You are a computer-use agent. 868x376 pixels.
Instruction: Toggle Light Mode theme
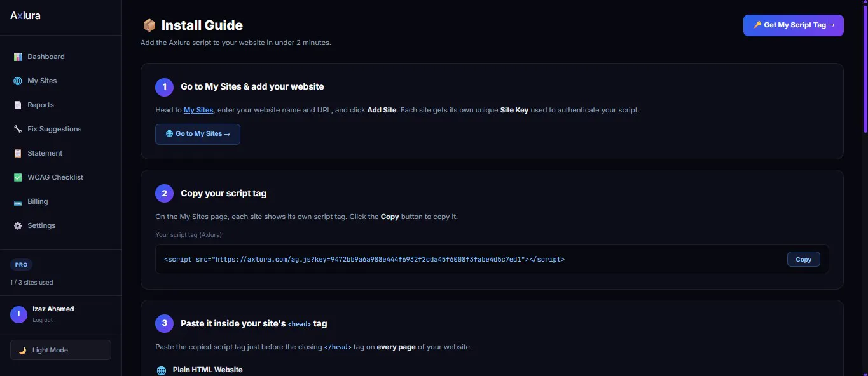click(x=60, y=350)
